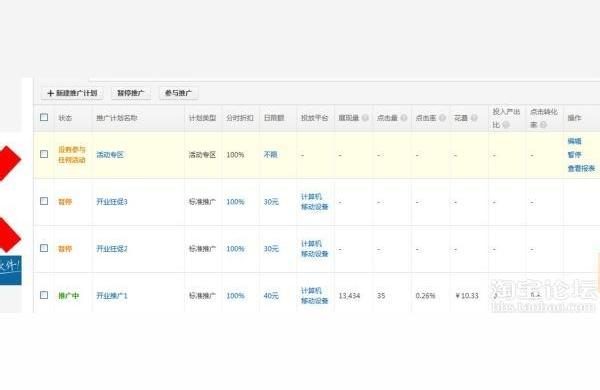Tick the checkbox for 开业狂促2 row
600x390 pixels.
click(44, 248)
